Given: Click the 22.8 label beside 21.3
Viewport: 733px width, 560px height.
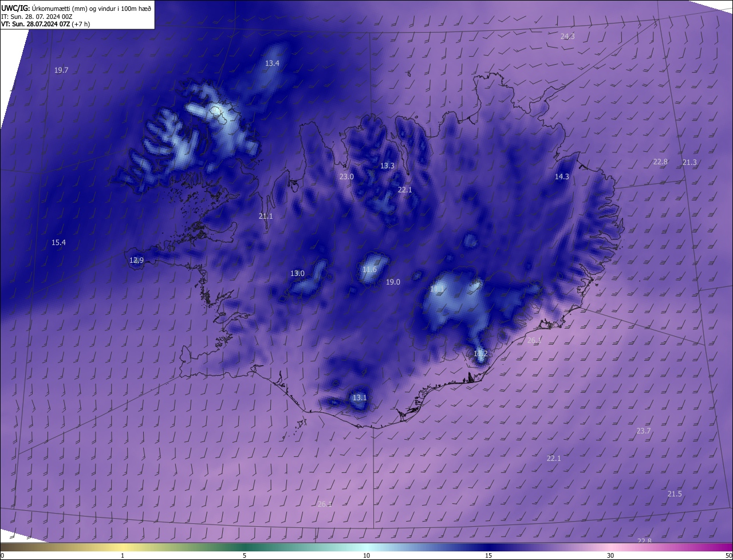Looking at the screenshot, I should pos(660,161).
